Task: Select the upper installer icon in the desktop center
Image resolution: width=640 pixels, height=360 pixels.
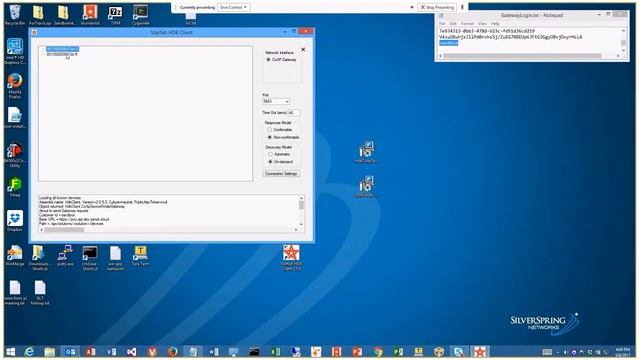Action: tap(367, 152)
